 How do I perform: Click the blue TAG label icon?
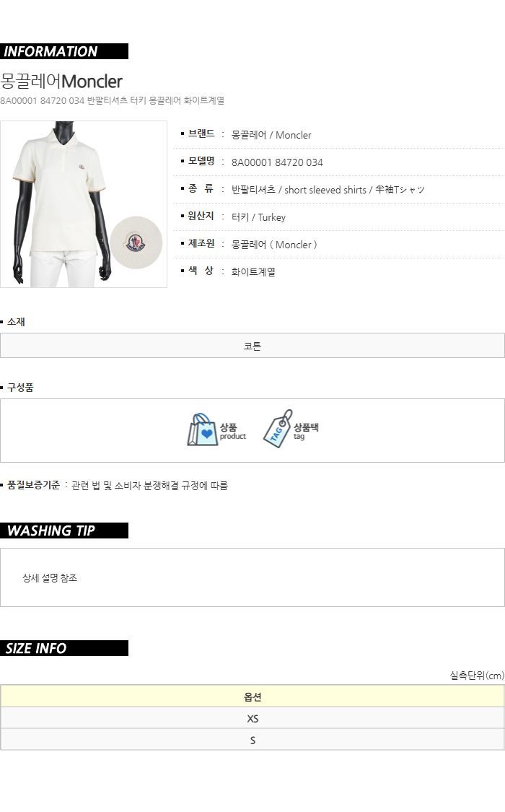pyautogui.click(x=277, y=429)
